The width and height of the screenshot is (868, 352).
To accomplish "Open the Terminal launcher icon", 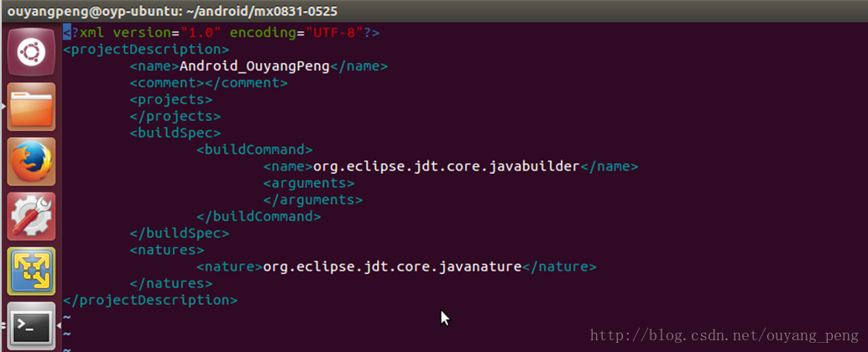I will 31,327.
